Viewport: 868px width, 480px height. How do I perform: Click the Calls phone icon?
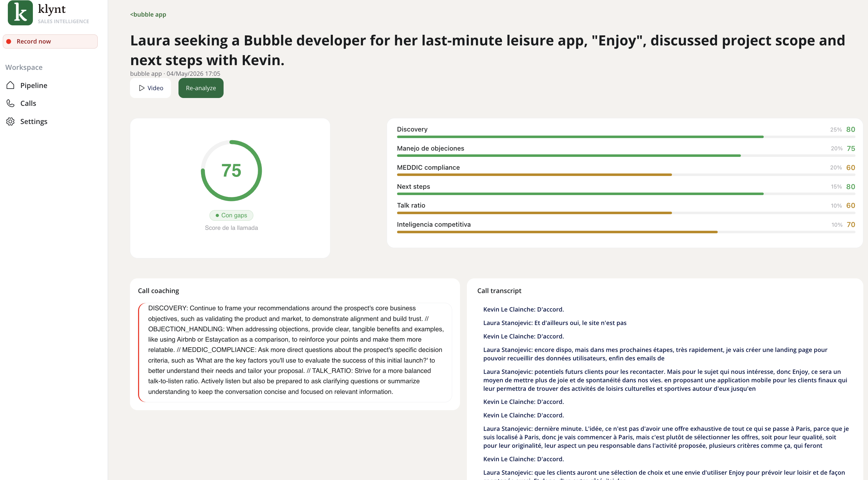(10, 103)
